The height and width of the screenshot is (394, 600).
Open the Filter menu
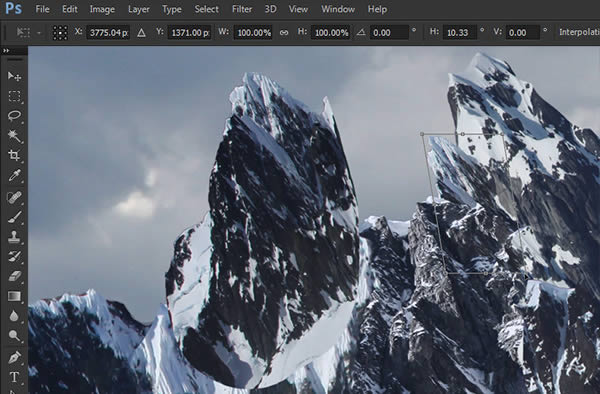tap(242, 9)
